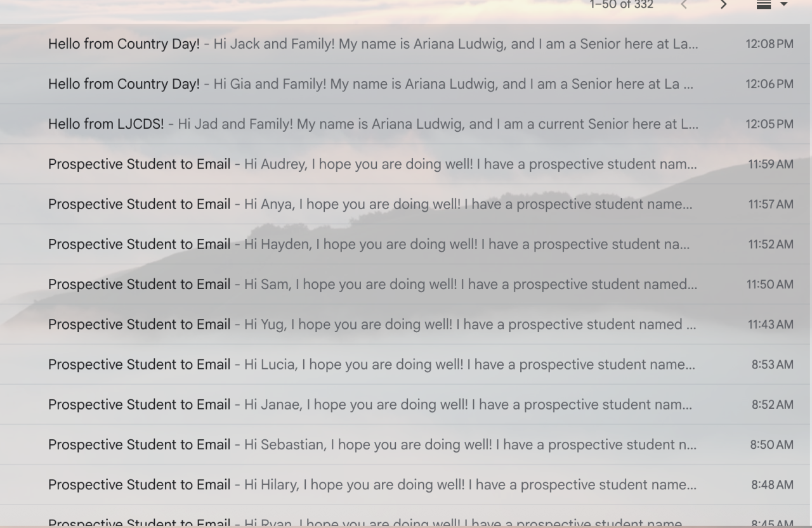
Task: Go to the older emails page arrow
Action: tap(723, 5)
